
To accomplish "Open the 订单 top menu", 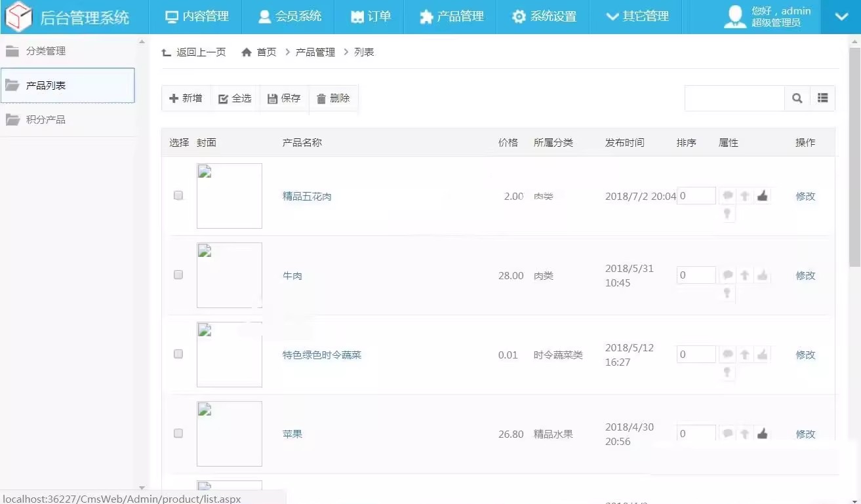I will coord(370,17).
